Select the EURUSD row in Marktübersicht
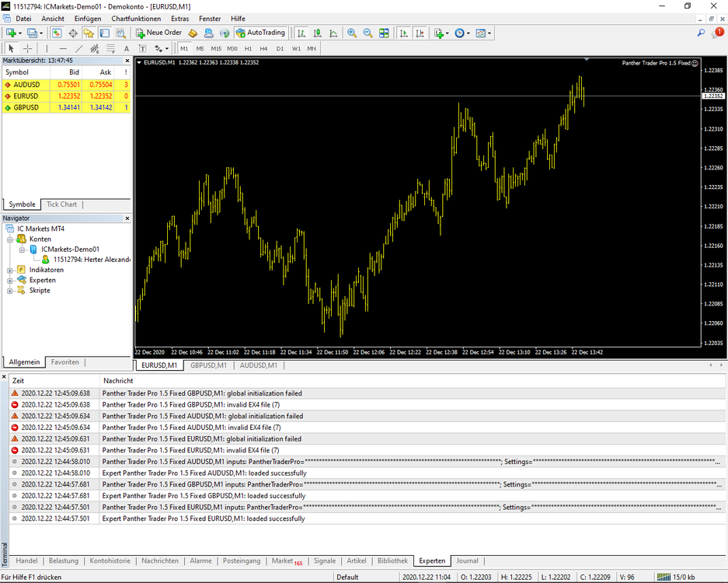The image size is (728, 583). [66, 96]
